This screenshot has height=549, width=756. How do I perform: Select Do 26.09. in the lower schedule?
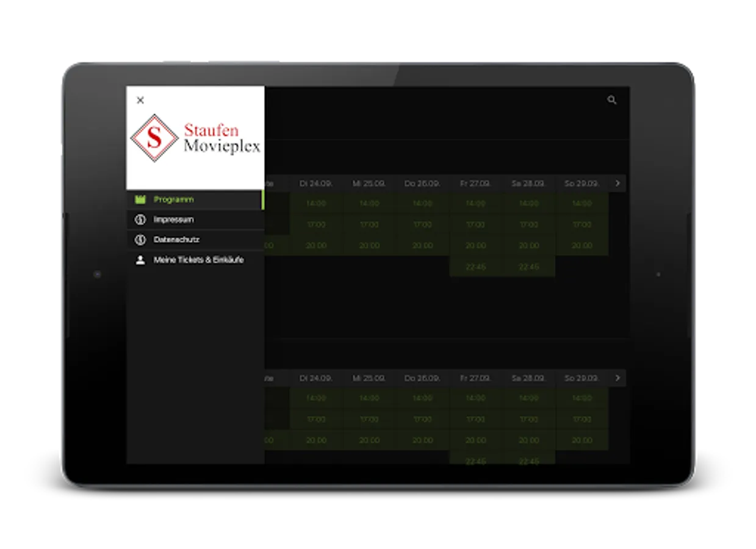[x=422, y=378]
